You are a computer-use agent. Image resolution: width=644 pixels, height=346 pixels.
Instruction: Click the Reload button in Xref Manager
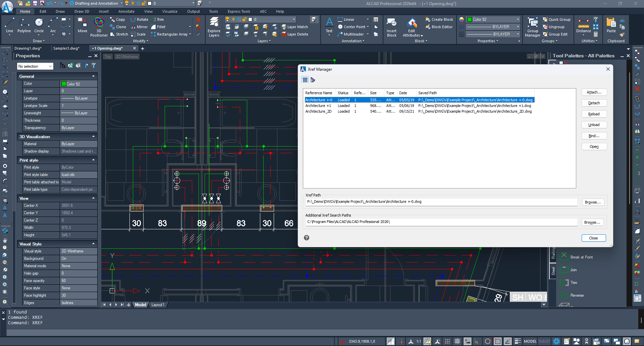pyautogui.click(x=594, y=114)
